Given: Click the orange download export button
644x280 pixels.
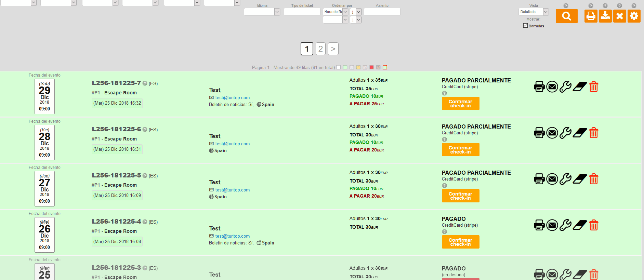Looking at the screenshot, I should [605, 16].
